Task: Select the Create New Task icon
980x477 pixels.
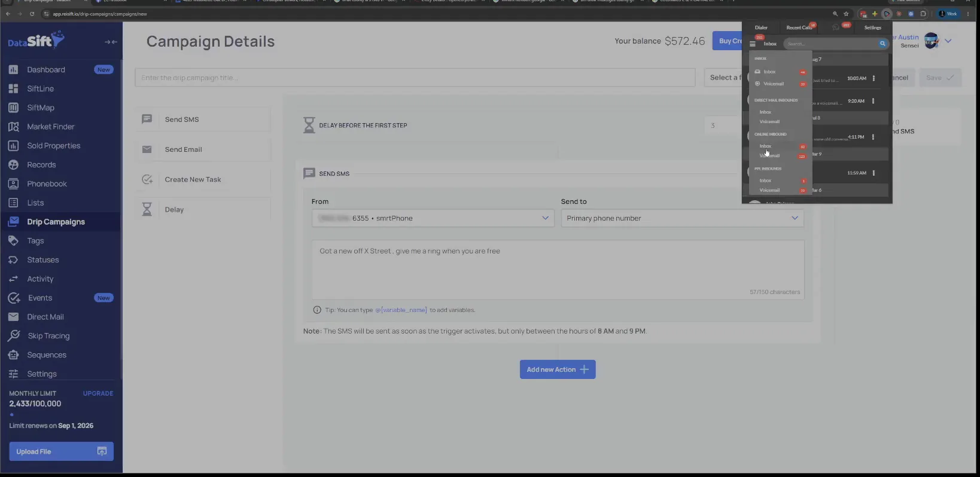Action: [147, 179]
